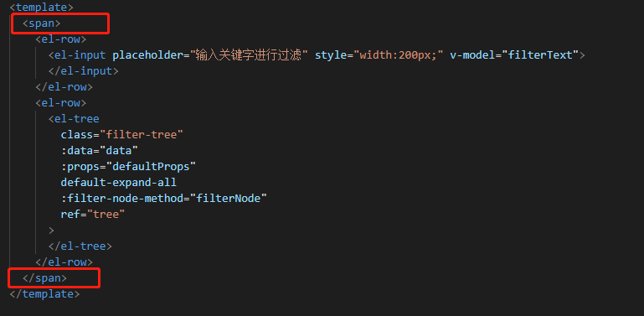
Task: Click the closing el-tree tag
Action: tap(80, 246)
